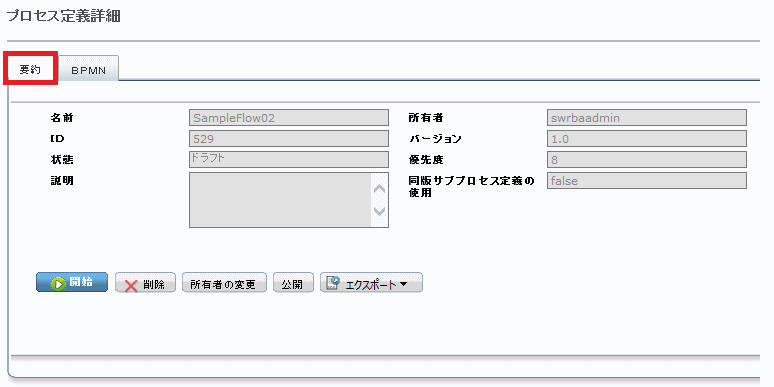The height and width of the screenshot is (387, 774).
Task: Click the 名前 field showing SampleFlow02
Action: pyautogui.click(x=289, y=117)
